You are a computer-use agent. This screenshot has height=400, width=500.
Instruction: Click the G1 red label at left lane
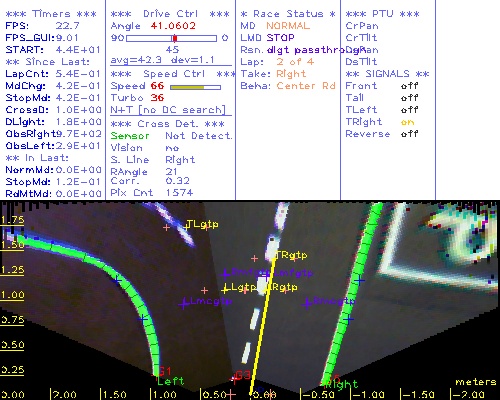click(x=164, y=371)
